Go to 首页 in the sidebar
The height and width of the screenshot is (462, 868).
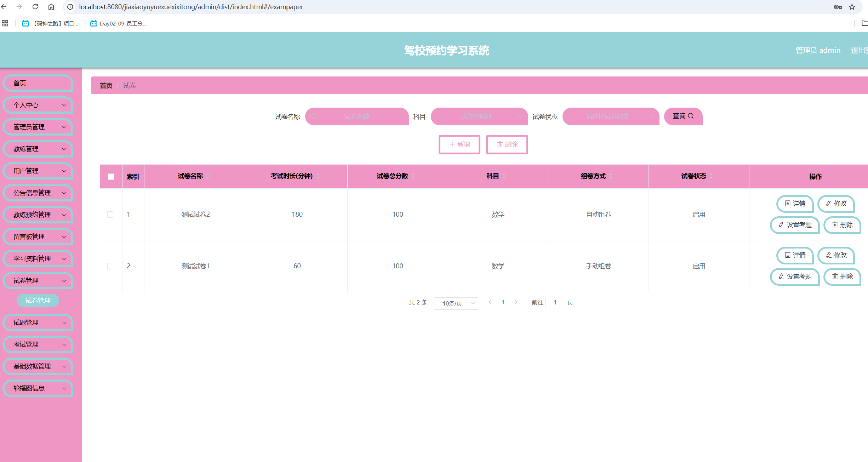[38, 83]
